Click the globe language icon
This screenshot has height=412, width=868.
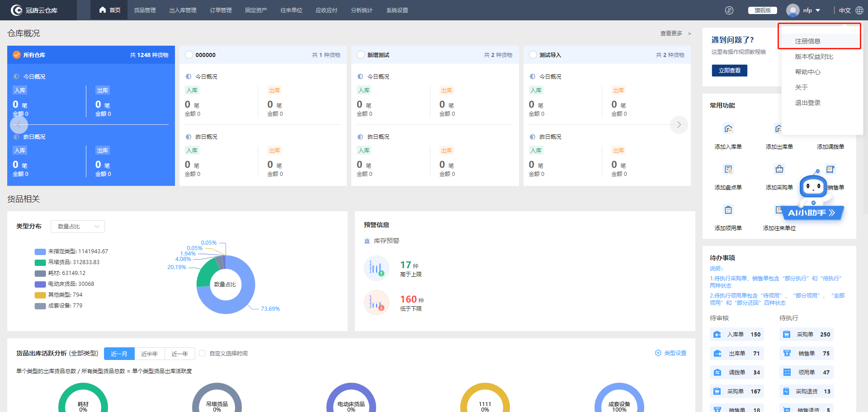click(859, 10)
